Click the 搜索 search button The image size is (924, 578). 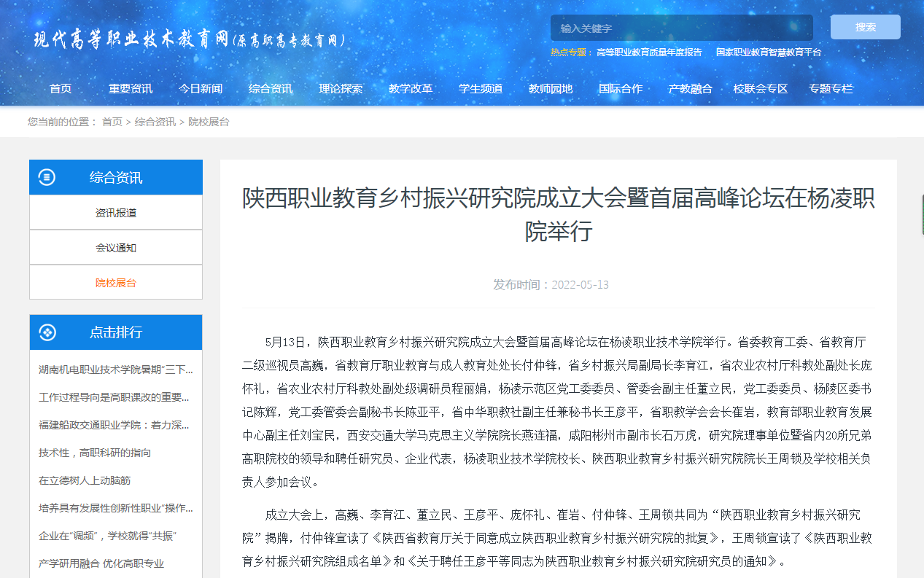pos(865,27)
